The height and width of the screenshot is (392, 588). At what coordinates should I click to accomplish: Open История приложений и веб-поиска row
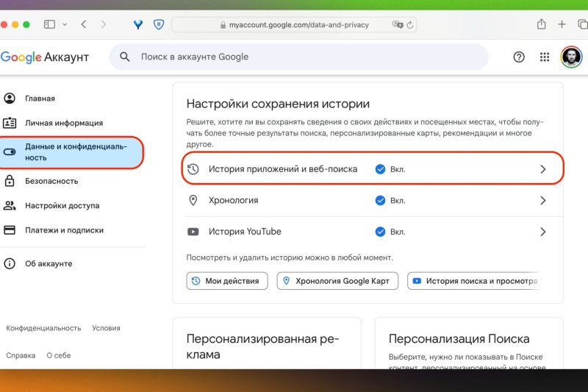(x=373, y=169)
